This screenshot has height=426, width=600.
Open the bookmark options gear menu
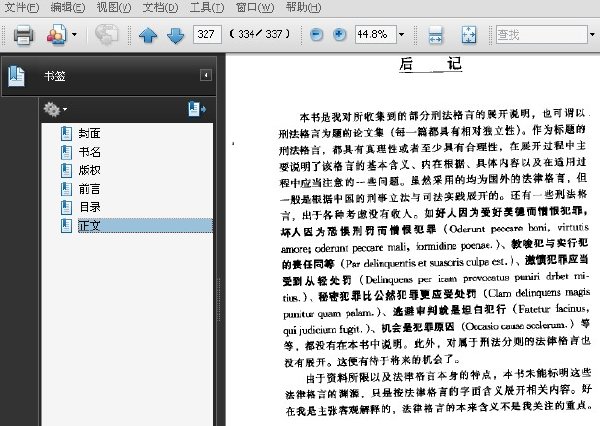point(55,109)
